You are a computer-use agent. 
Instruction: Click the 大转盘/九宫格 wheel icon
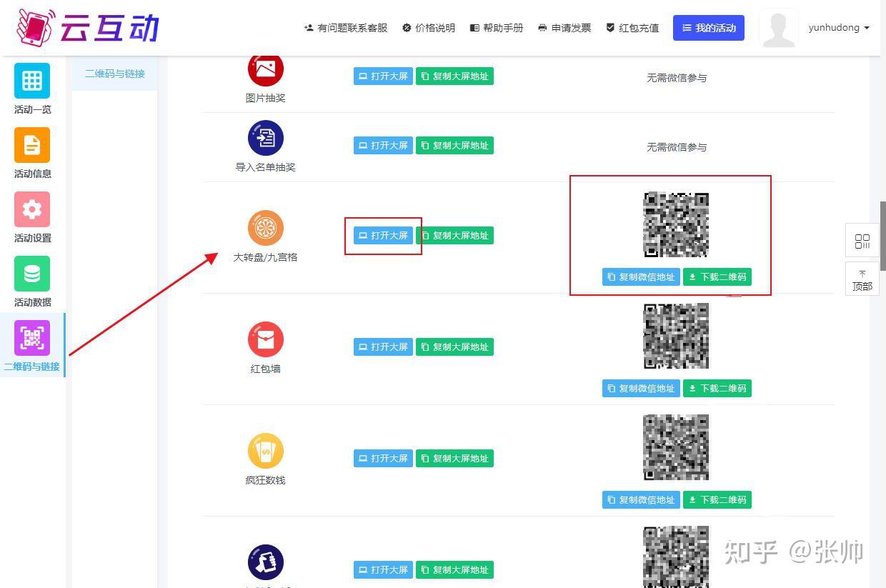tap(265, 226)
